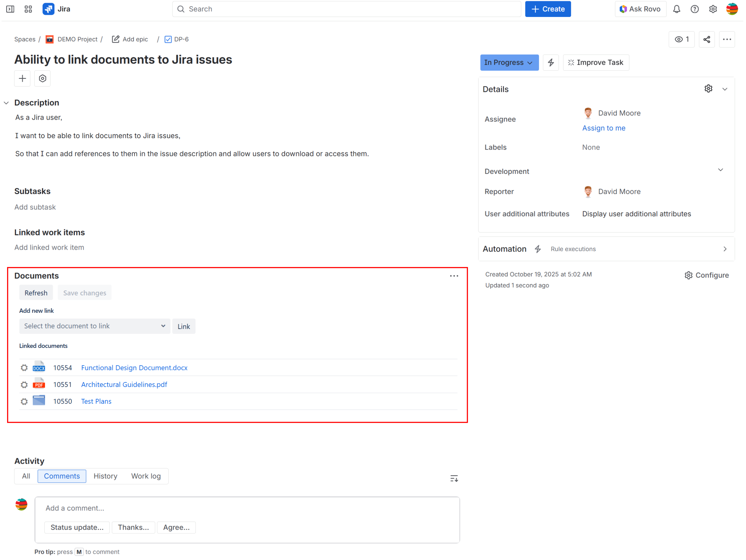The image size is (746, 560).
Task: Click the gear icon beside Functional Design Document
Action: [x=24, y=368]
